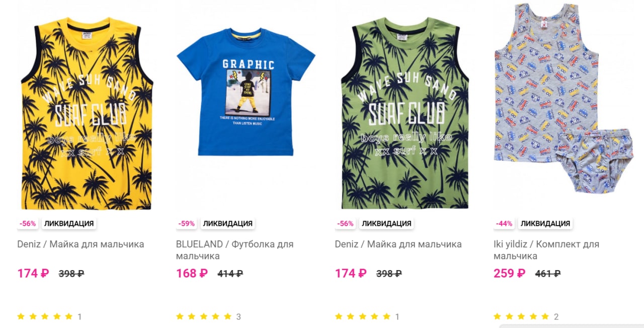Open BLUELAND / Футболка для мальчика product link
The width and height of the screenshot is (644, 328).
coord(235,250)
